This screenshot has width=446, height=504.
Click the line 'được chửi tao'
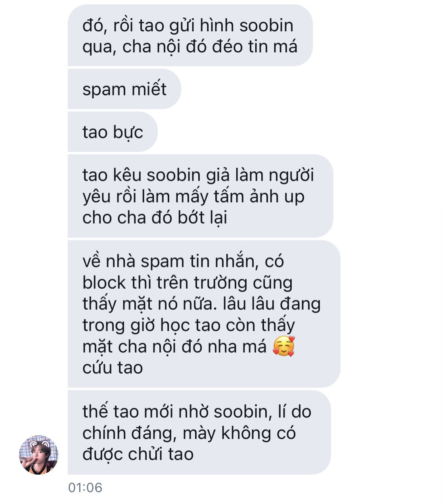coord(138,454)
